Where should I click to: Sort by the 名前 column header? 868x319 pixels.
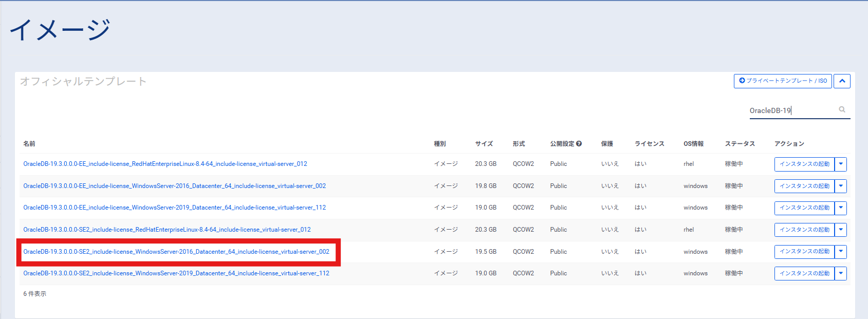pyautogui.click(x=29, y=144)
